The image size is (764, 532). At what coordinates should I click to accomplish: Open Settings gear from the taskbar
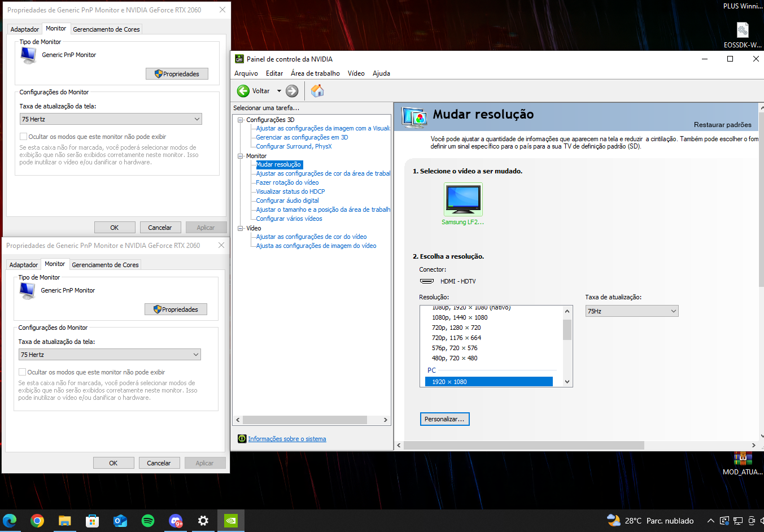(203, 521)
